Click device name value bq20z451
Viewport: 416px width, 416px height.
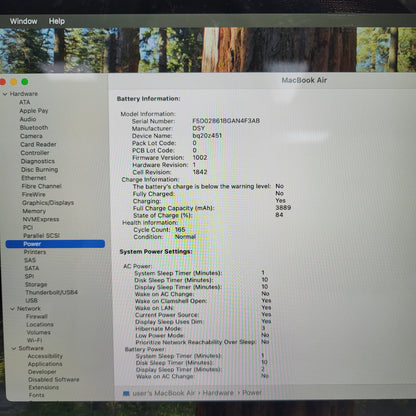pos(207,135)
